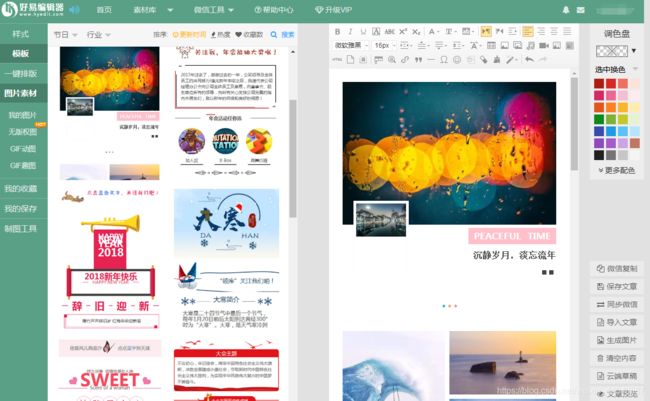Image resolution: width=650 pixels, height=401 pixels.
Task: Click the 生成图片 button
Action: [617, 340]
